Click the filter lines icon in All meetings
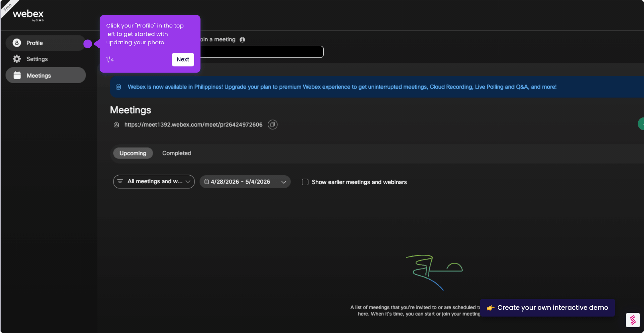 tap(120, 181)
